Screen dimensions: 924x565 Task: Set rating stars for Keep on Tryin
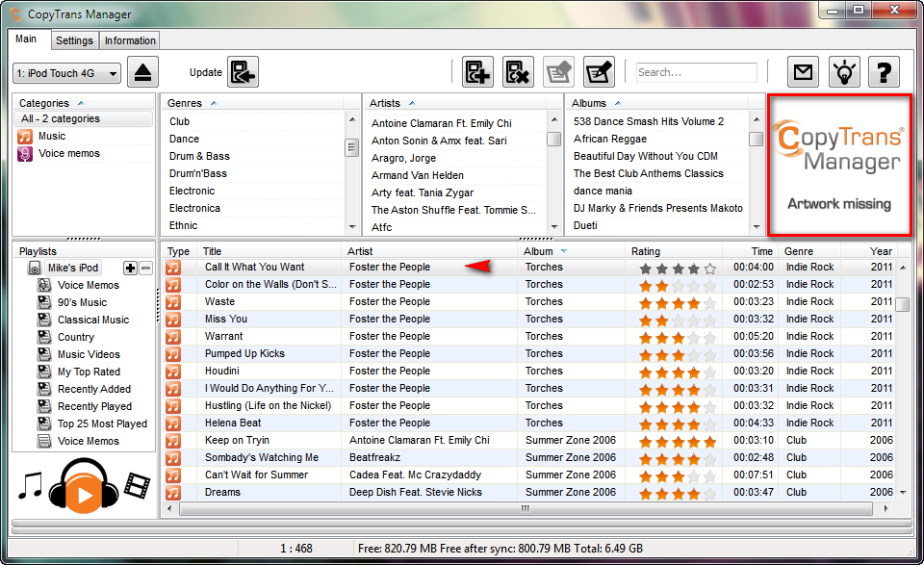point(678,441)
